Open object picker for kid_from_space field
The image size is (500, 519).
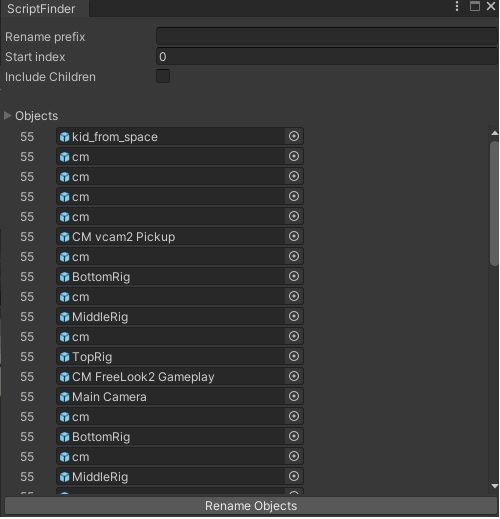294,136
